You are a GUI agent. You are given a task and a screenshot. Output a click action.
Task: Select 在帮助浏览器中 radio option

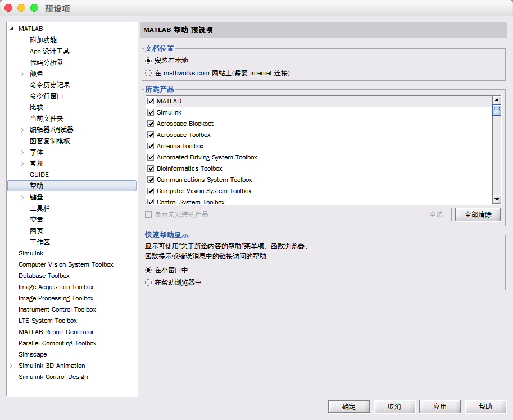pyautogui.click(x=148, y=282)
